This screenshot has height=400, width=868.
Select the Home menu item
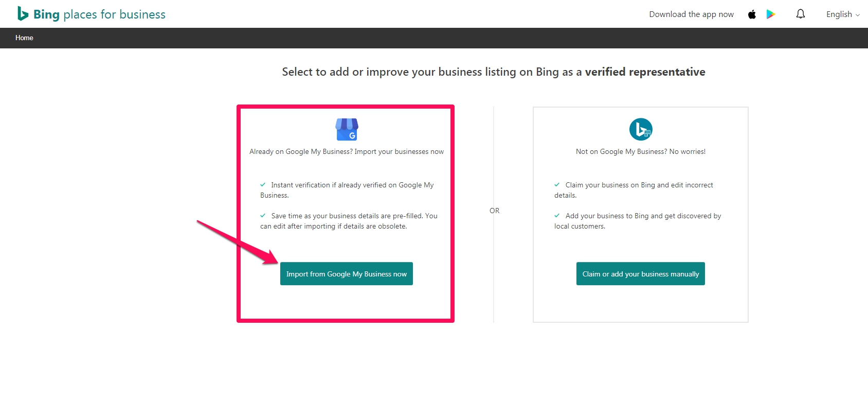point(24,38)
